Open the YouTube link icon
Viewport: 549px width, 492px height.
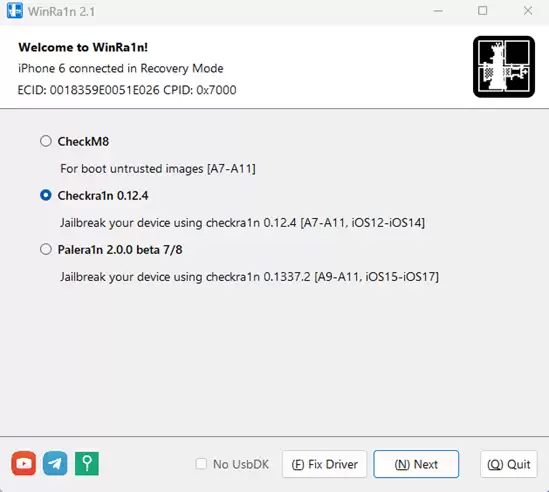point(23,463)
